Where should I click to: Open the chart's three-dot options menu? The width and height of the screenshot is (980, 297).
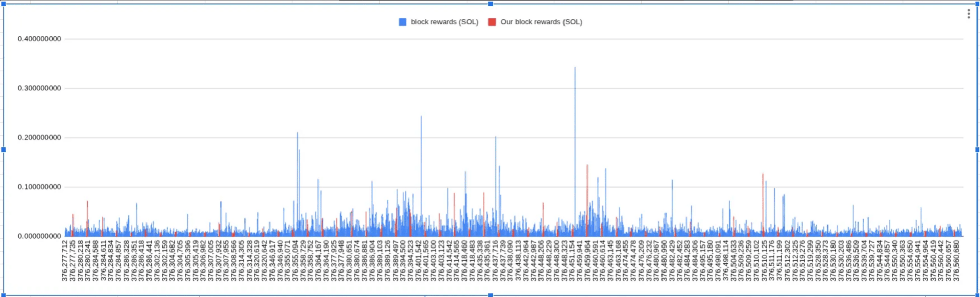968,14
